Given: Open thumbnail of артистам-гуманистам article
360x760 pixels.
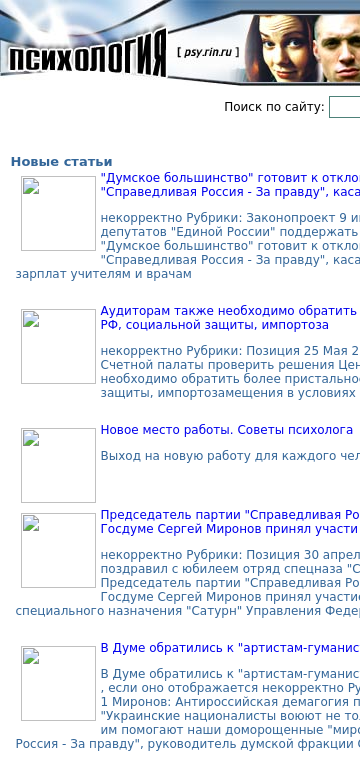Looking at the screenshot, I should [x=58, y=683].
